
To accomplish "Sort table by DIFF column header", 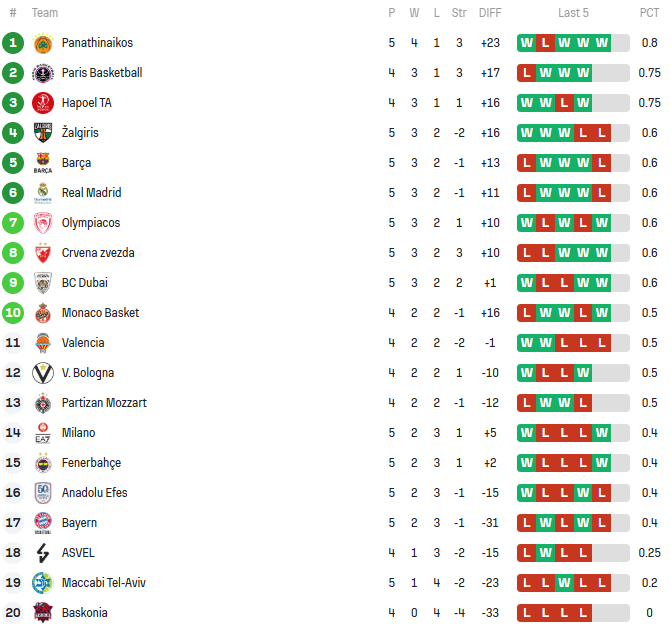I will [x=490, y=13].
